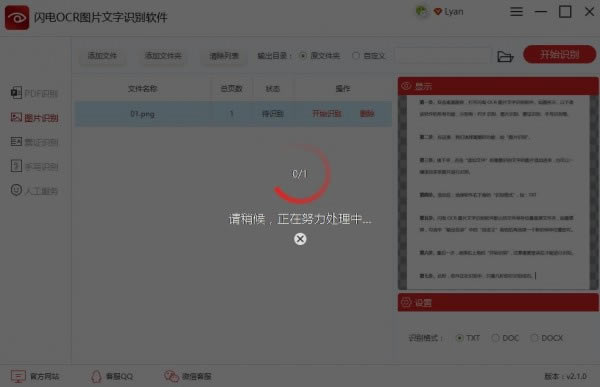This screenshot has height=387, width=600.
Task: Open the 客服QQ link
Action: [112, 376]
